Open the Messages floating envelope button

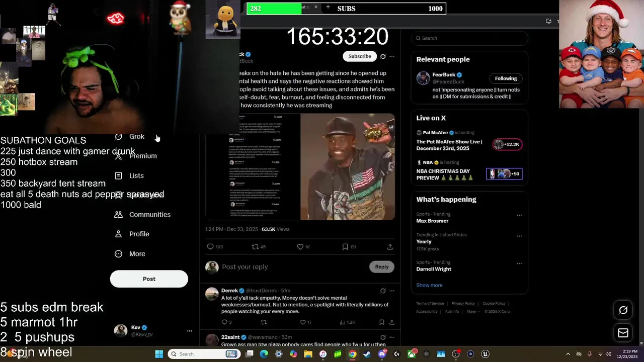tap(623, 333)
